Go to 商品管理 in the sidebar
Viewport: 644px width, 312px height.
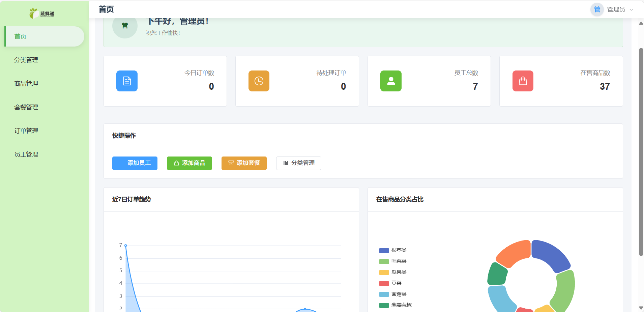[x=26, y=84]
